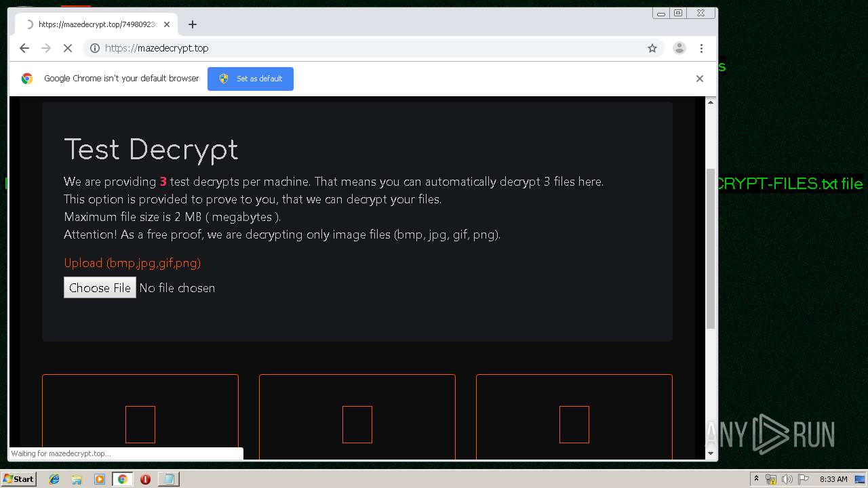
Task: Select the Chrome taskbar button
Action: point(123,479)
